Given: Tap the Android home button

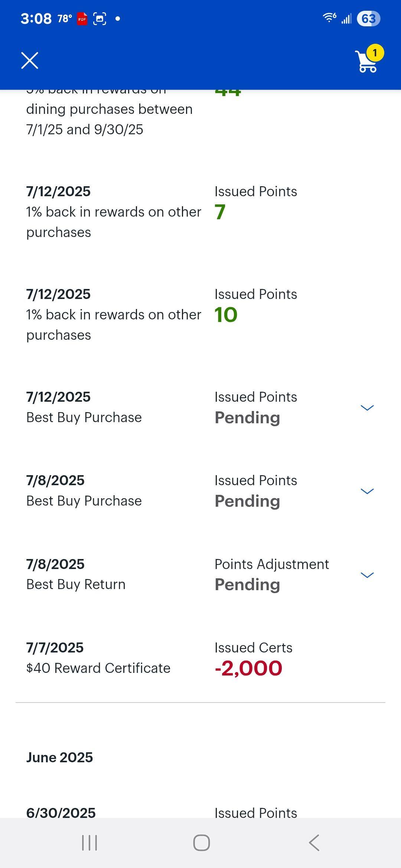Looking at the screenshot, I should 201,843.
